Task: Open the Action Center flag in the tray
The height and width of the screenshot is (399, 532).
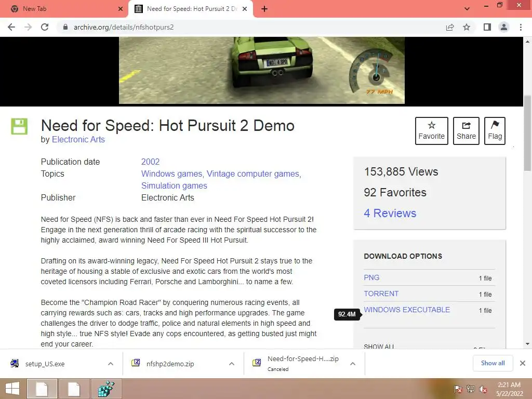Action: (x=458, y=389)
